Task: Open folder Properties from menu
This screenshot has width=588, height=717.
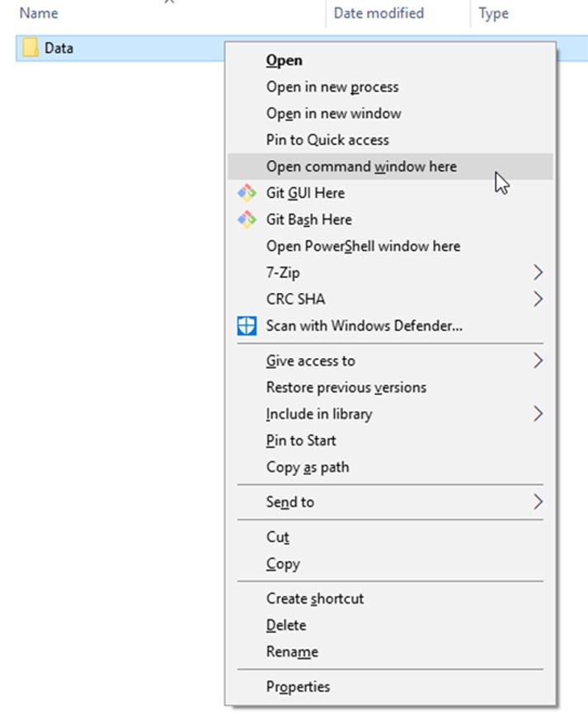Action: pyautogui.click(x=298, y=686)
